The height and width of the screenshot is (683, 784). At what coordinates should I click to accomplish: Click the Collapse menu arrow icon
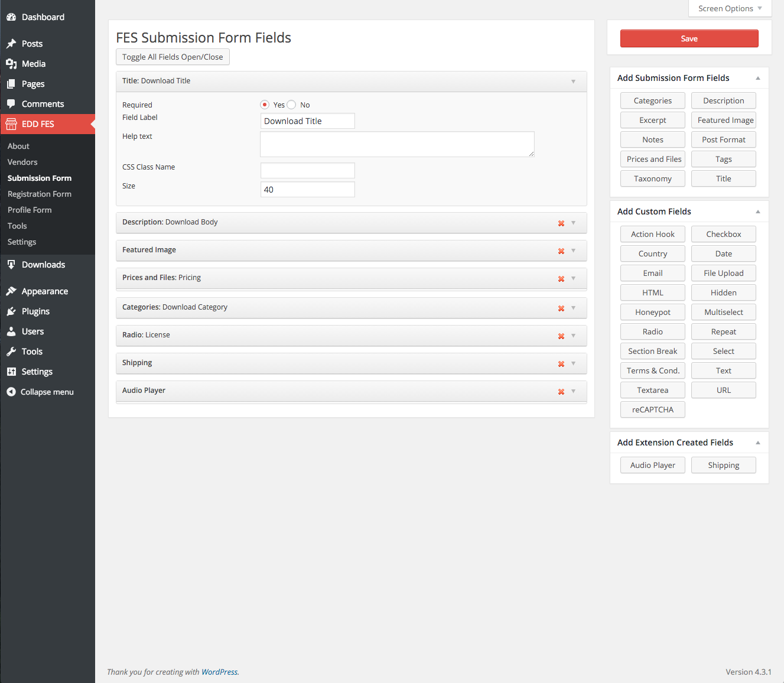[x=11, y=392]
